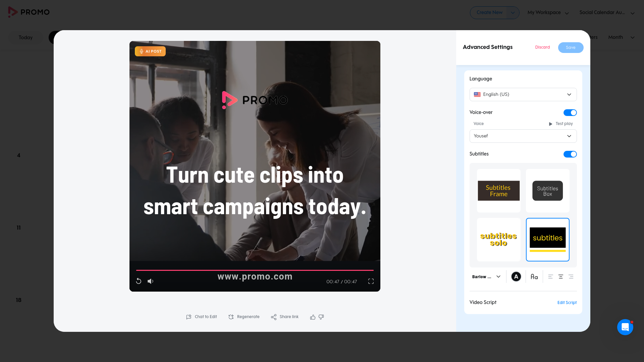
Task: Click Test play voice button
Action: pyautogui.click(x=561, y=124)
